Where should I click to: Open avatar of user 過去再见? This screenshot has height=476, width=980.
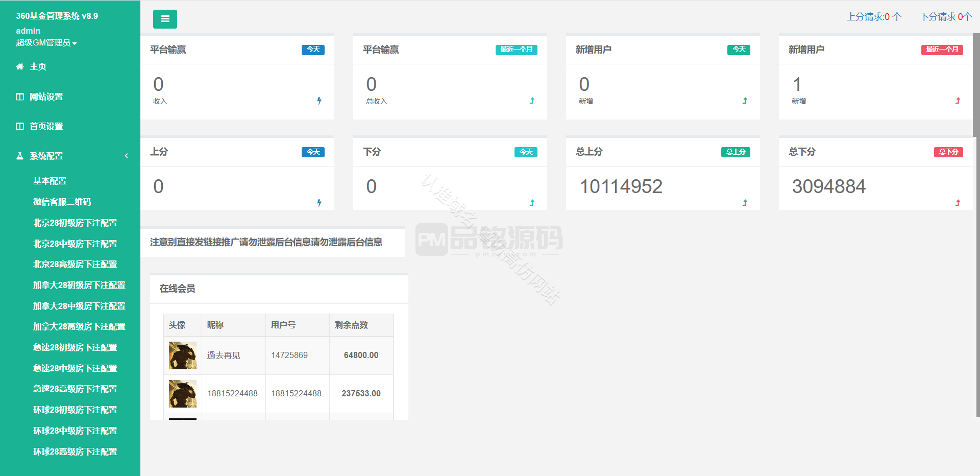(x=183, y=355)
